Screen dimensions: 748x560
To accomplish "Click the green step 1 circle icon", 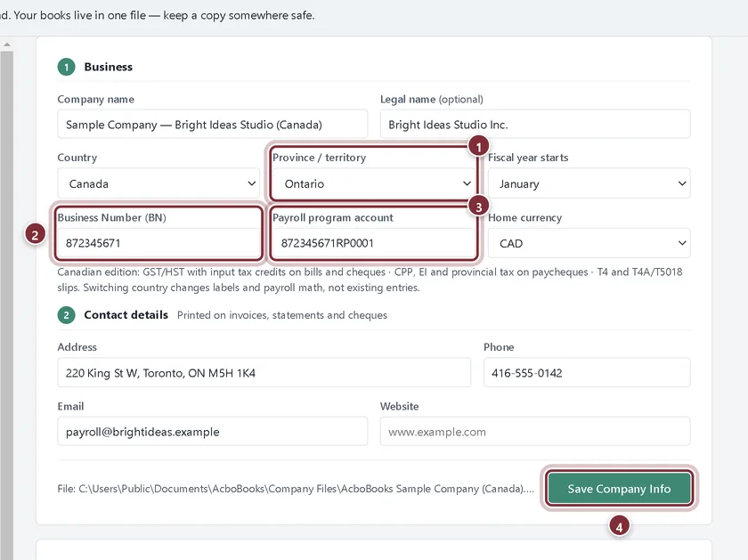I will pyautogui.click(x=66, y=67).
